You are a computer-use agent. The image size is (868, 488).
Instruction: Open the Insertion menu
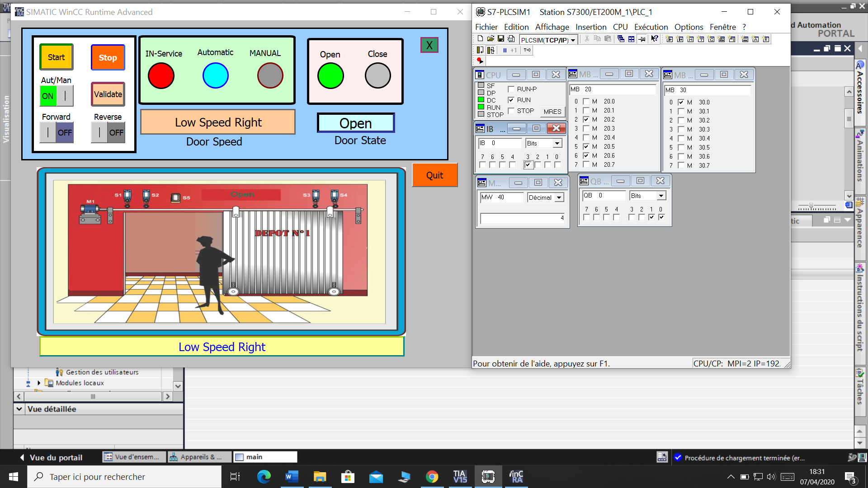coord(591,27)
